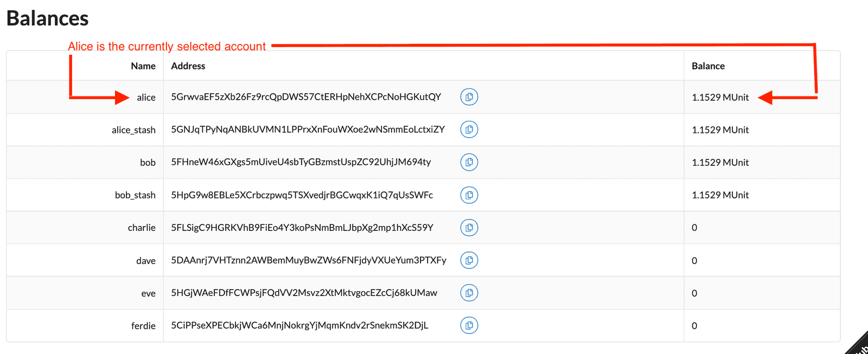Click the Balances heading
Image resolution: width=868 pixels, height=354 pixels.
pyautogui.click(x=48, y=18)
